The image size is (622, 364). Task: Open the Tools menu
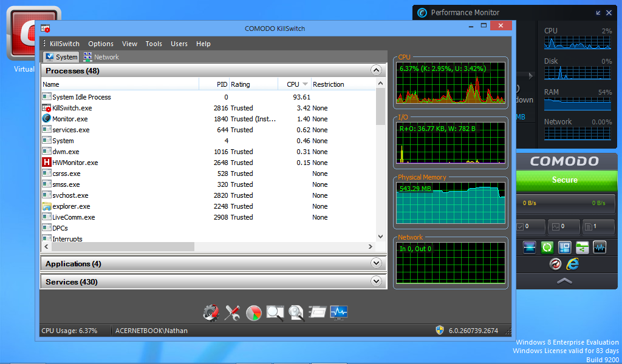(x=154, y=44)
